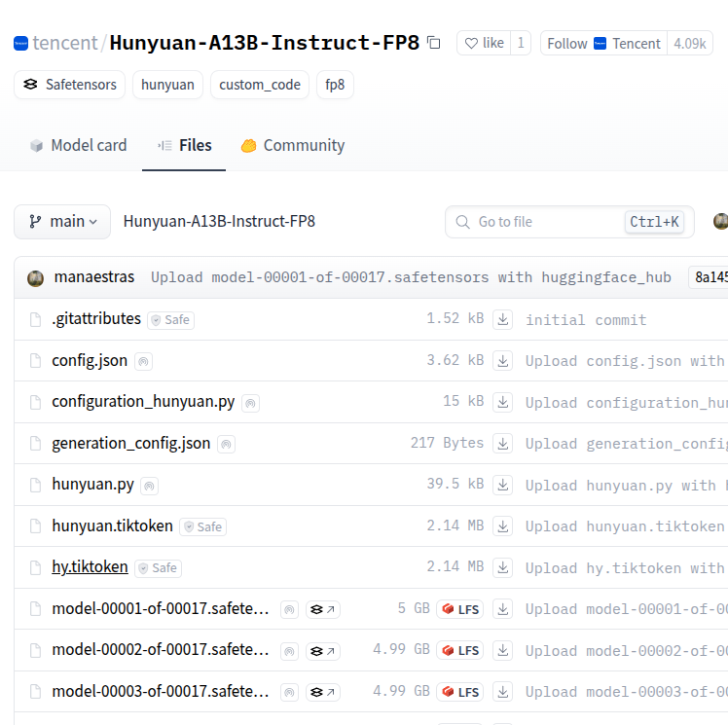Screen dimensions: 728x725
Task: Open the hunyuan.tiktoken file
Action: pyautogui.click(x=112, y=526)
